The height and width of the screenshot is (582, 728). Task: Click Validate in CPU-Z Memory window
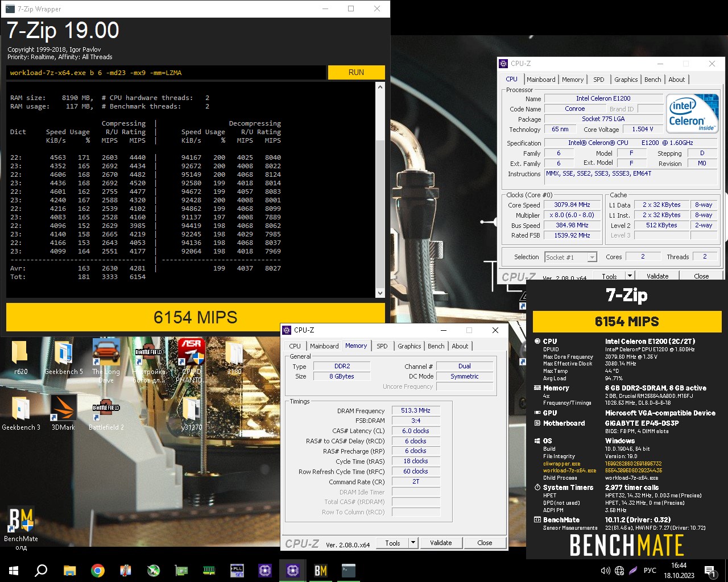coord(441,543)
